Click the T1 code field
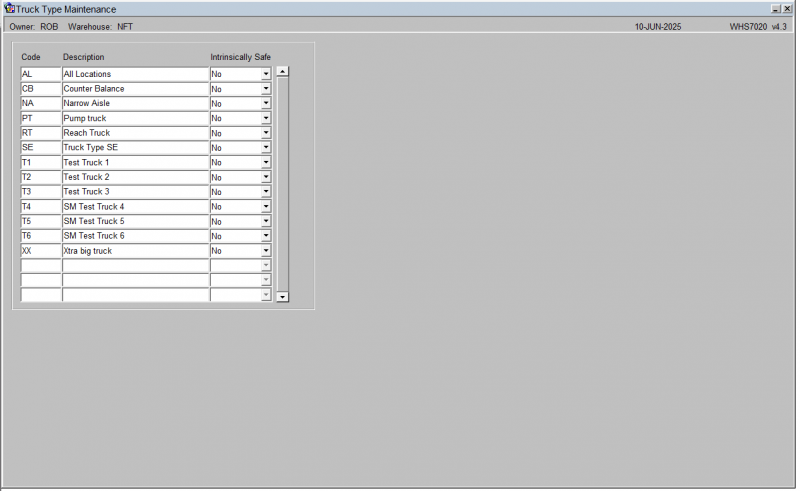Screen dimensions: 800x491 coord(41,162)
